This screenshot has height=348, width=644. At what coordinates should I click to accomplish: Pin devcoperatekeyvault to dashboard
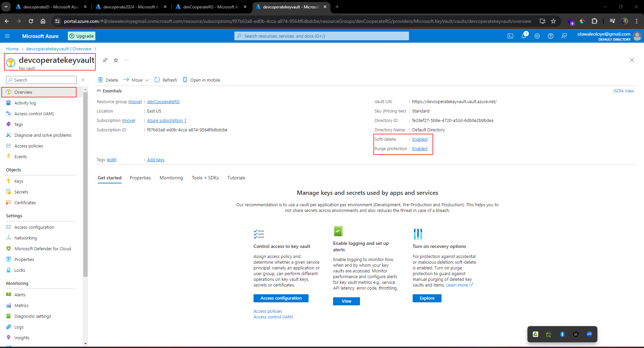[x=105, y=60]
